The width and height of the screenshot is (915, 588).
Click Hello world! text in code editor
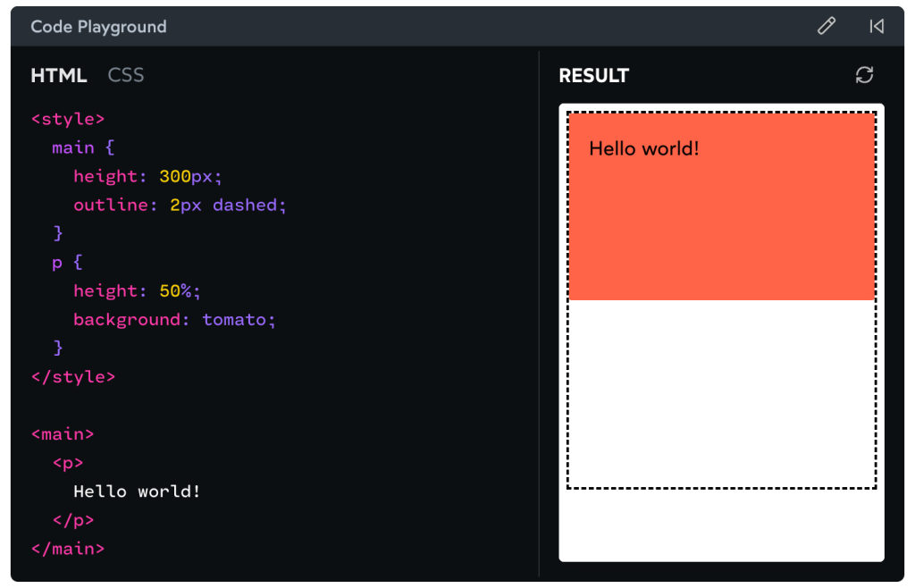click(x=137, y=491)
